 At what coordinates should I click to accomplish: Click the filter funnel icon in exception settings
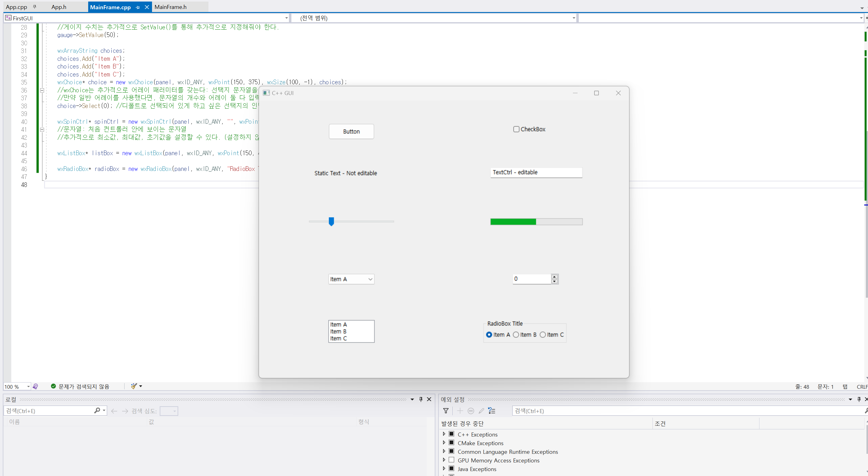[x=446, y=411]
